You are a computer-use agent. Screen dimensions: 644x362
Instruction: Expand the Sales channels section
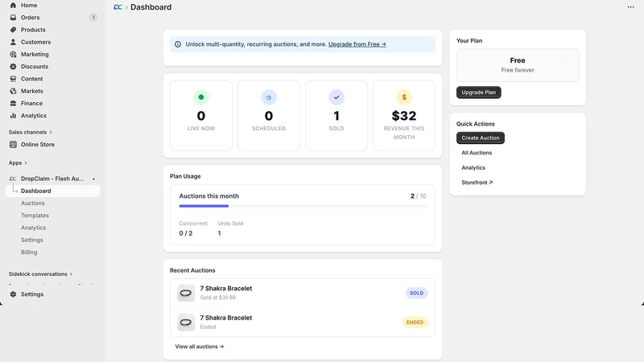[x=31, y=132]
